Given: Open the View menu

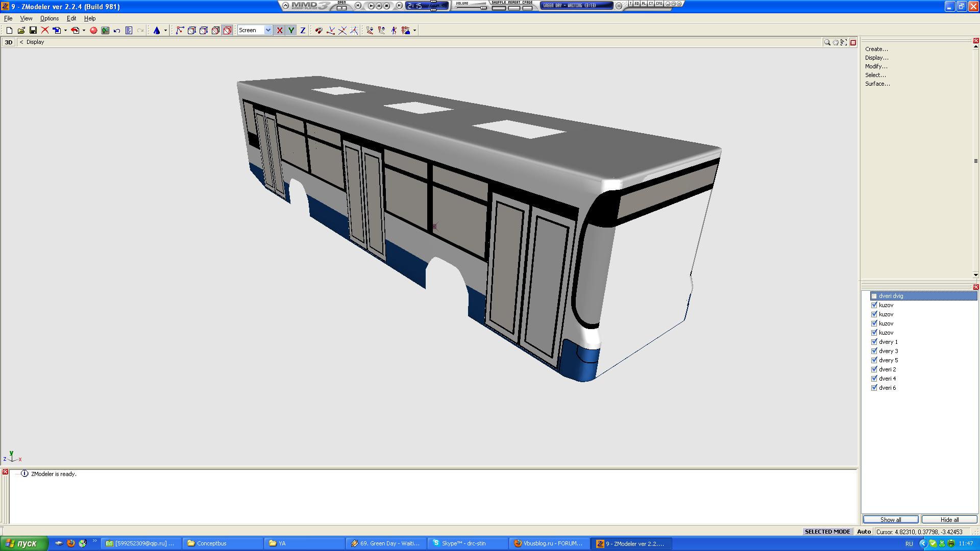Looking at the screenshot, I should tap(26, 18).
